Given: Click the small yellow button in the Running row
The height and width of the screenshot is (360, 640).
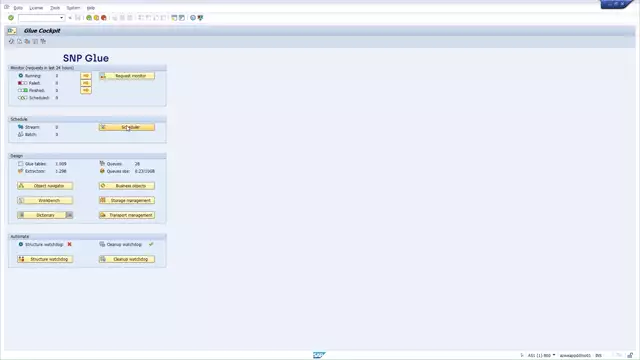Looking at the screenshot, I should tap(86, 76).
